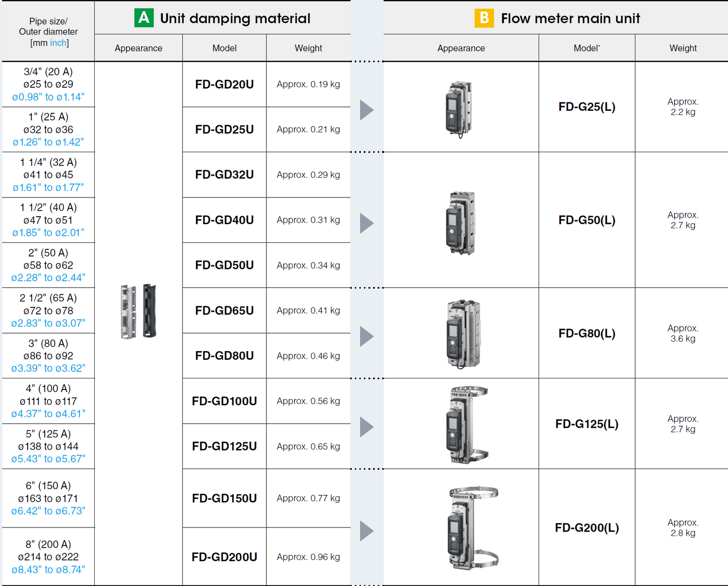This screenshot has width=728, height=586.
Task: Select the damping material appearance image
Action: pyautogui.click(x=138, y=311)
